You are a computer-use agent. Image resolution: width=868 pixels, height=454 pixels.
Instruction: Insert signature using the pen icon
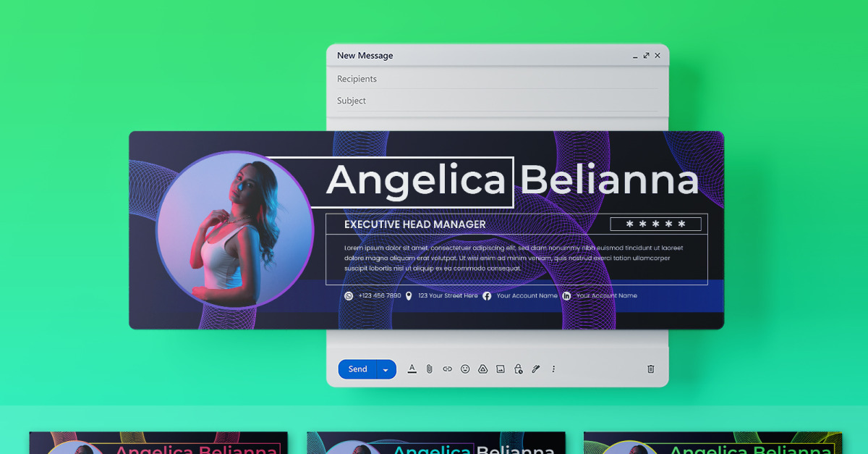(x=536, y=369)
